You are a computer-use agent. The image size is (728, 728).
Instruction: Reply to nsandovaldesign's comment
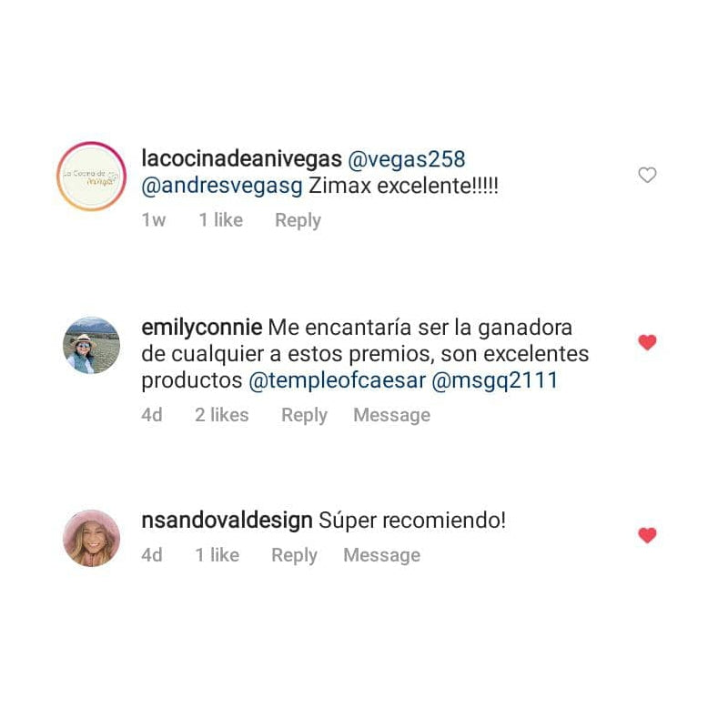(294, 555)
